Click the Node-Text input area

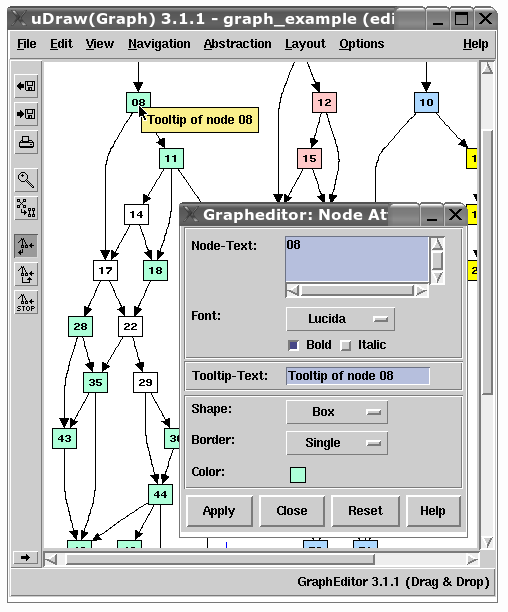(x=357, y=259)
